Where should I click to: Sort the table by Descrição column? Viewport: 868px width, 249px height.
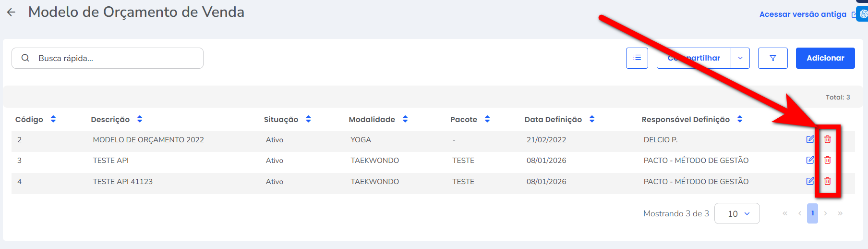[x=140, y=119]
